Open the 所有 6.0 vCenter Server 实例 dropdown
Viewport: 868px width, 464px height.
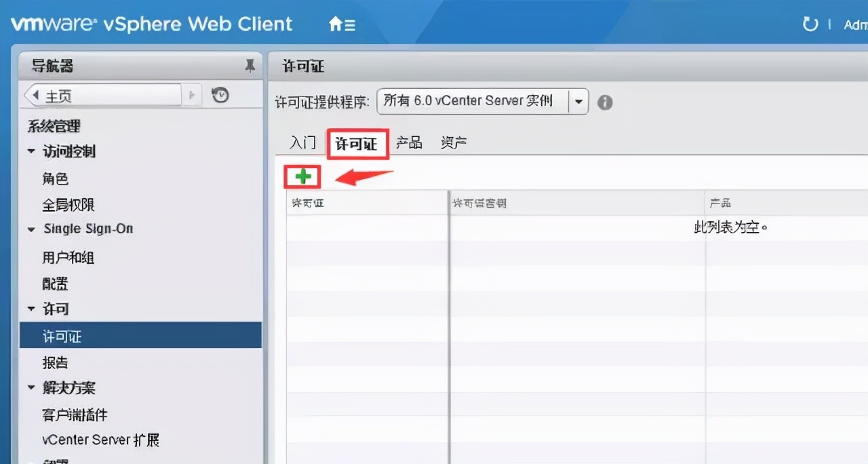click(578, 100)
